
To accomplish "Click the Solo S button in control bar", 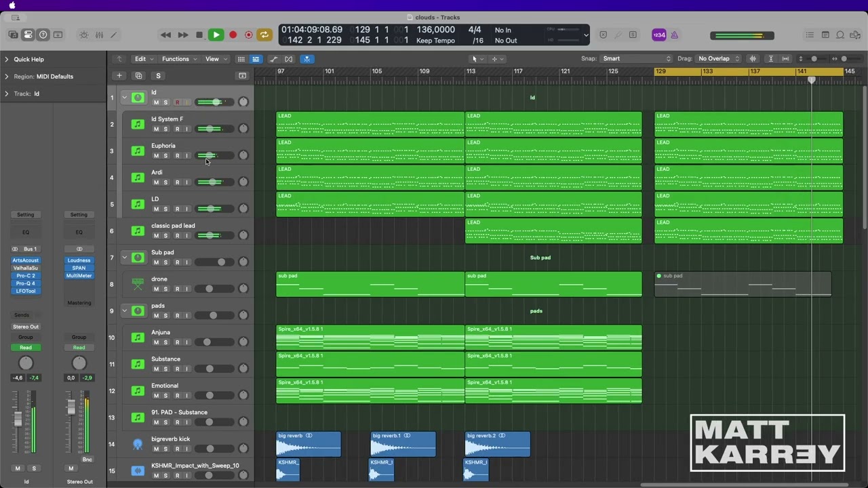I will 633,35.
